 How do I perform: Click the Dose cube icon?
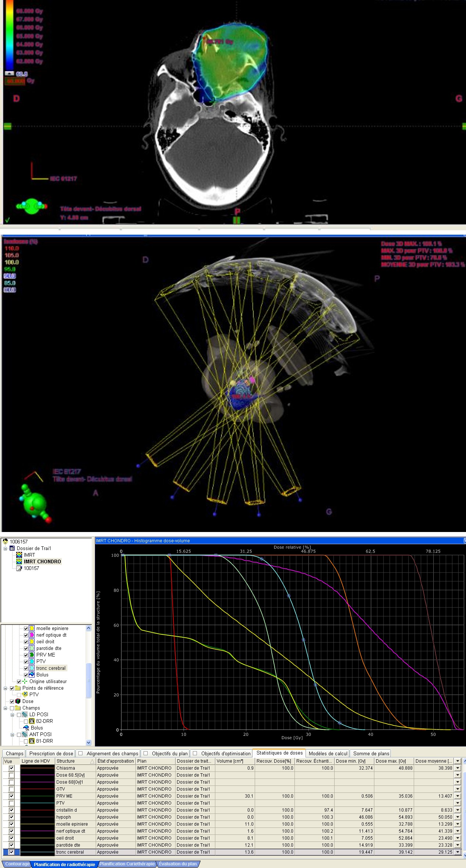point(18,701)
